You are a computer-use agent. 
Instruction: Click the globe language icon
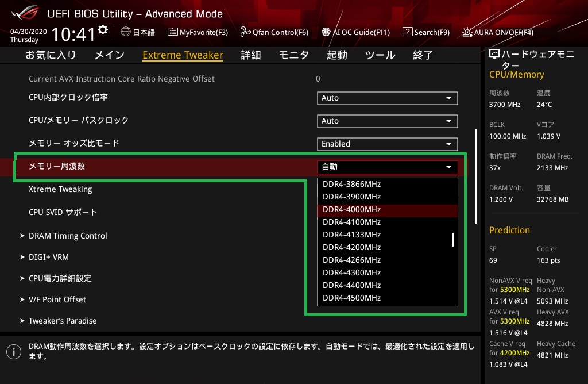(x=126, y=32)
